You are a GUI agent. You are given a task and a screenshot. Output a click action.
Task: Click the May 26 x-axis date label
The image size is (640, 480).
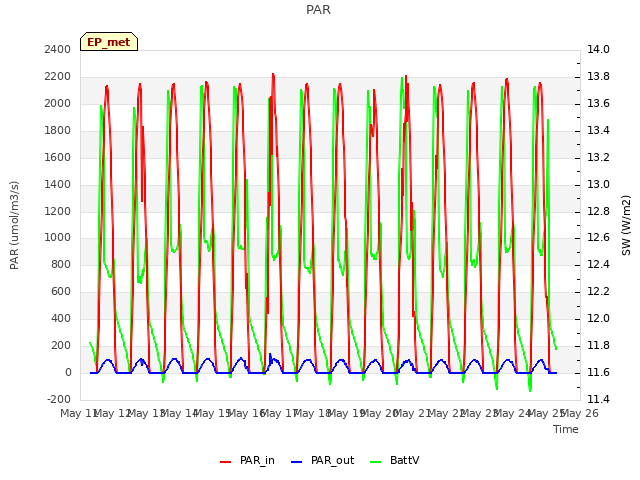[x=580, y=413]
